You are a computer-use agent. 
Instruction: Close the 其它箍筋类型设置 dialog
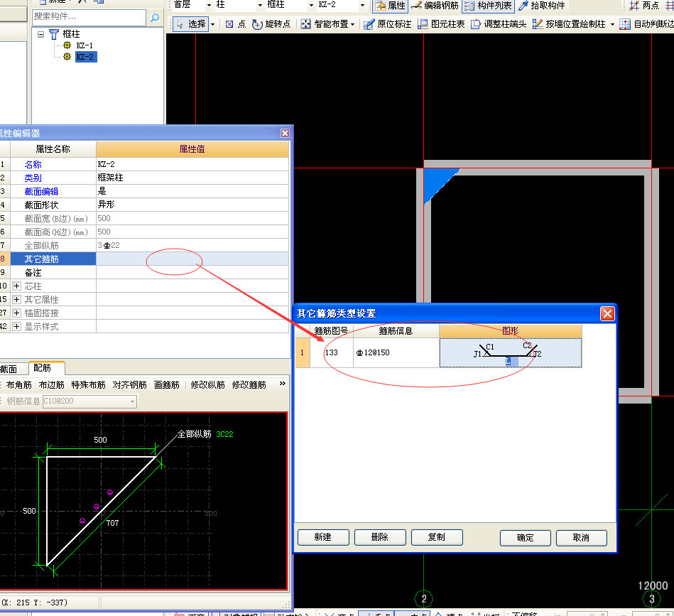coord(607,314)
